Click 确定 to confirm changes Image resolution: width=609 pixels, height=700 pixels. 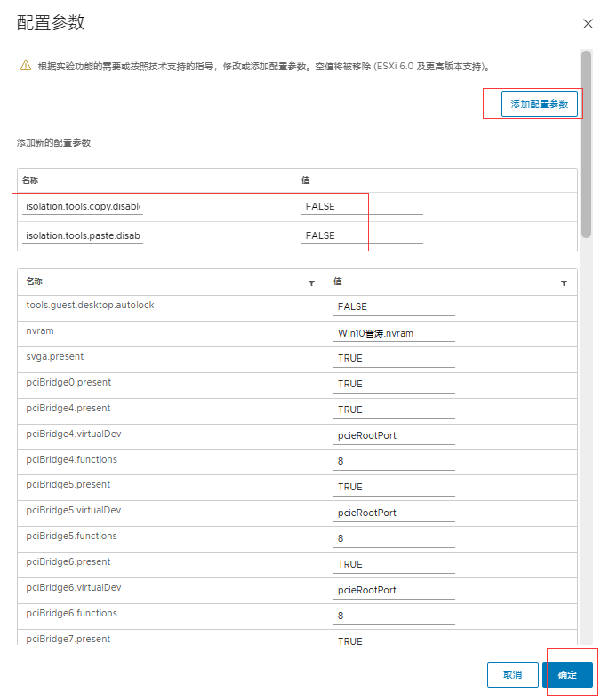click(567, 675)
